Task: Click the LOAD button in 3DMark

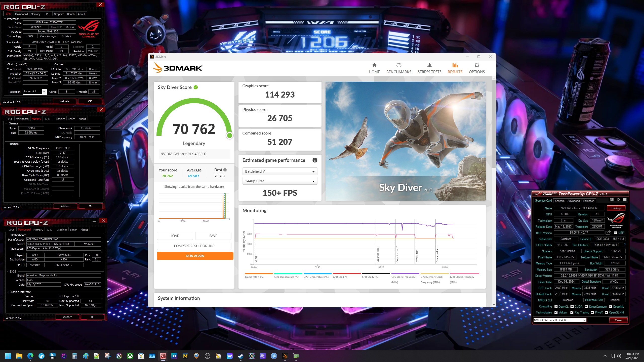Action: click(x=175, y=236)
